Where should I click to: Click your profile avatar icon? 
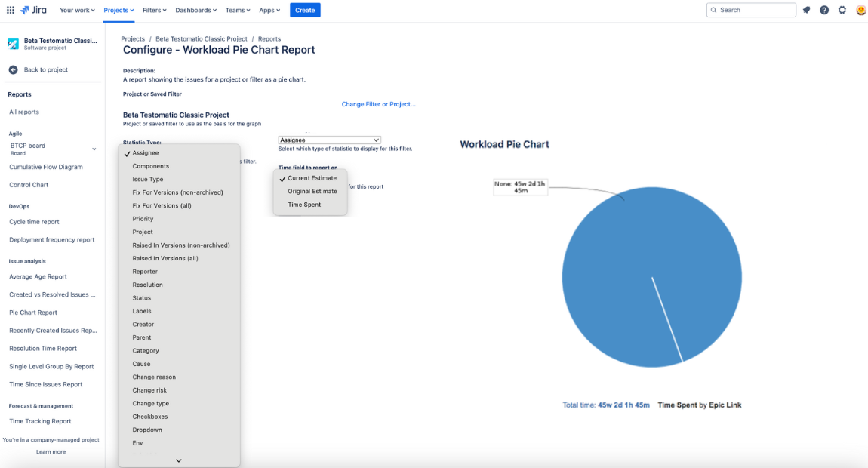[x=860, y=10]
